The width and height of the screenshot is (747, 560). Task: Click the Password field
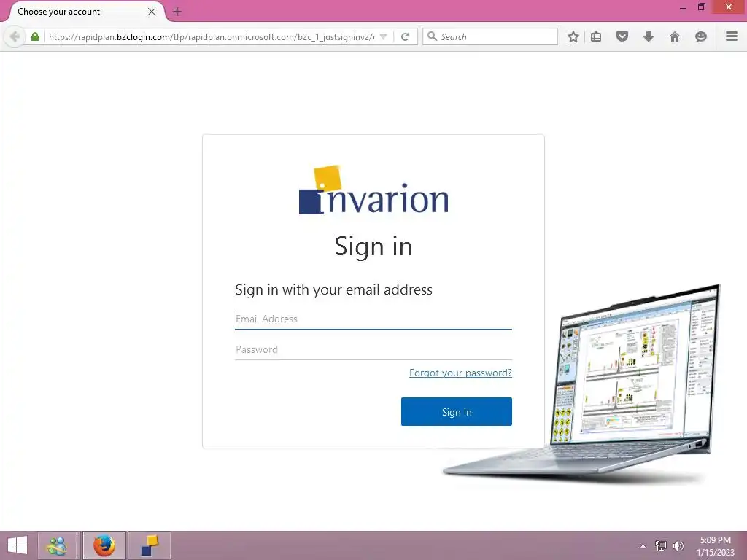(x=373, y=349)
